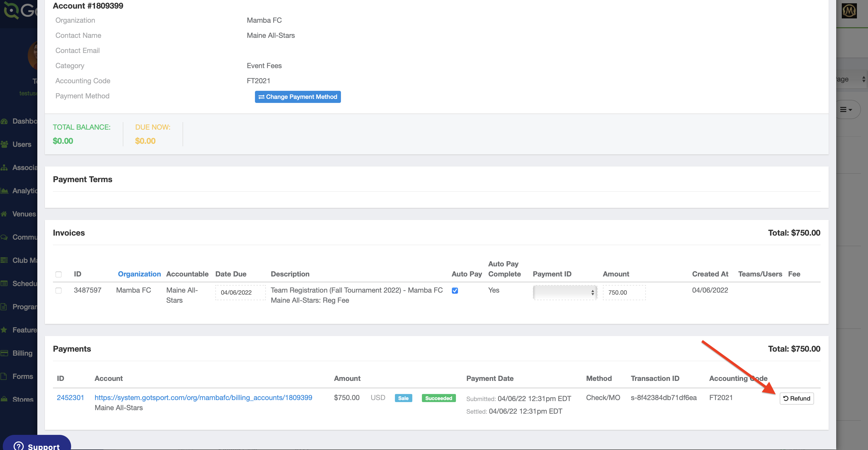Screen dimensions: 868x450
Task: Click the Payments $750.00 amount cell
Action: click(346, 398)
